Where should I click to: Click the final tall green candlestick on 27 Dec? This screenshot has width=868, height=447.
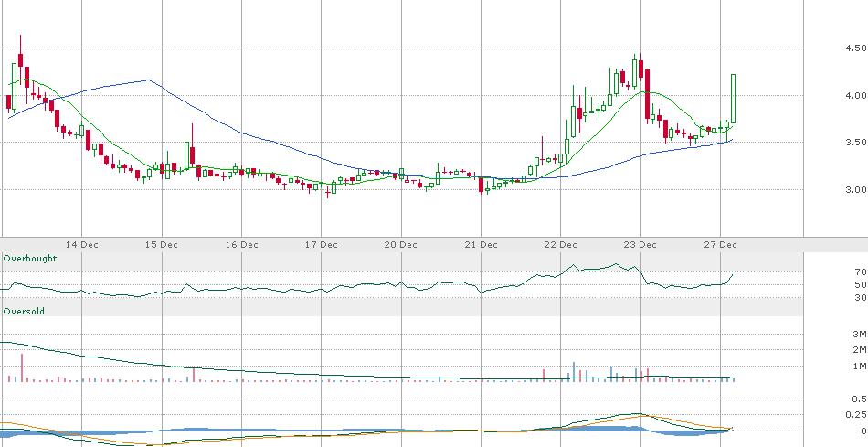coord(733,99)
